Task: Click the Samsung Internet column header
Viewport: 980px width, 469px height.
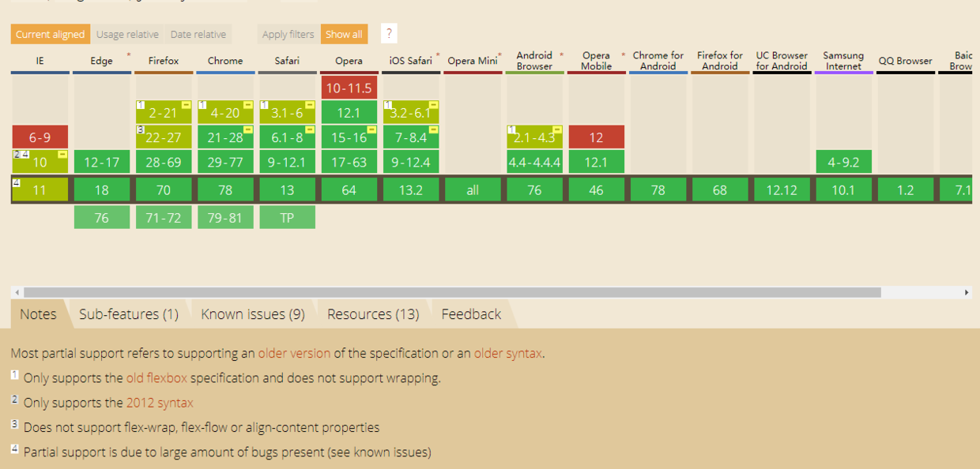Action: [x=843, y=61]
